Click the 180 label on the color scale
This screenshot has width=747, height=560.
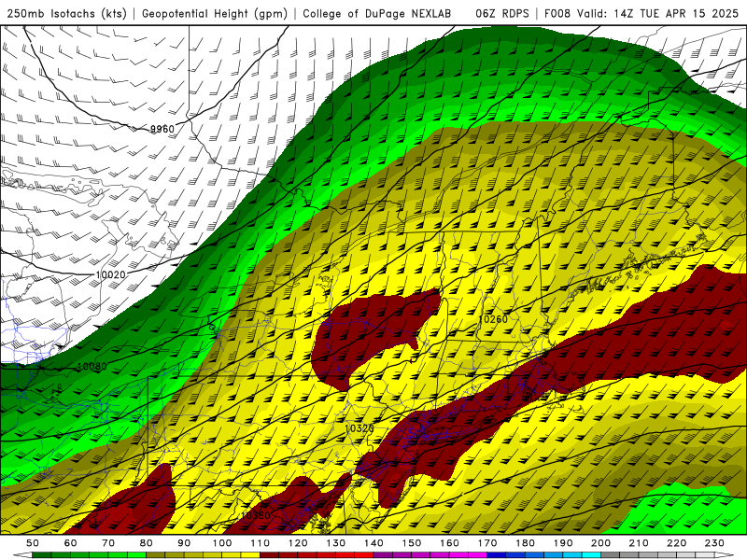point(525,543)
